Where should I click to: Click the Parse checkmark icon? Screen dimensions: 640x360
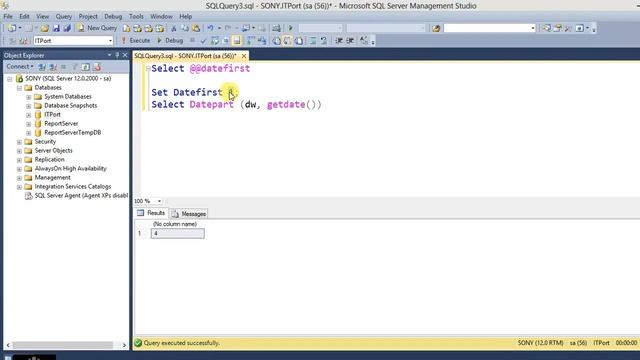pos(203,41)
